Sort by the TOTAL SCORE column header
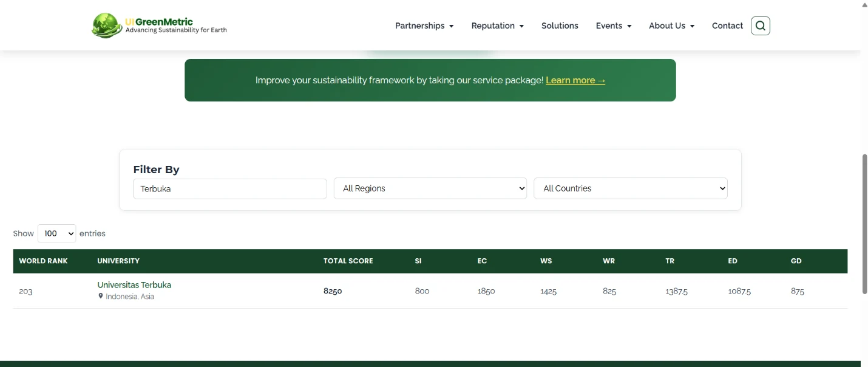This screenshot has height=367, width=868. click(x=348, y=261)
